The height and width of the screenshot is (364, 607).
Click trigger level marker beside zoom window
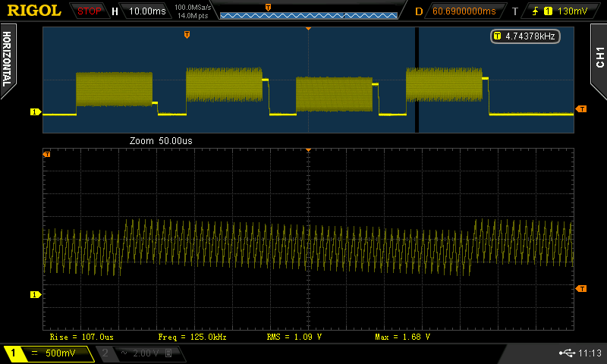click(581, 289)
